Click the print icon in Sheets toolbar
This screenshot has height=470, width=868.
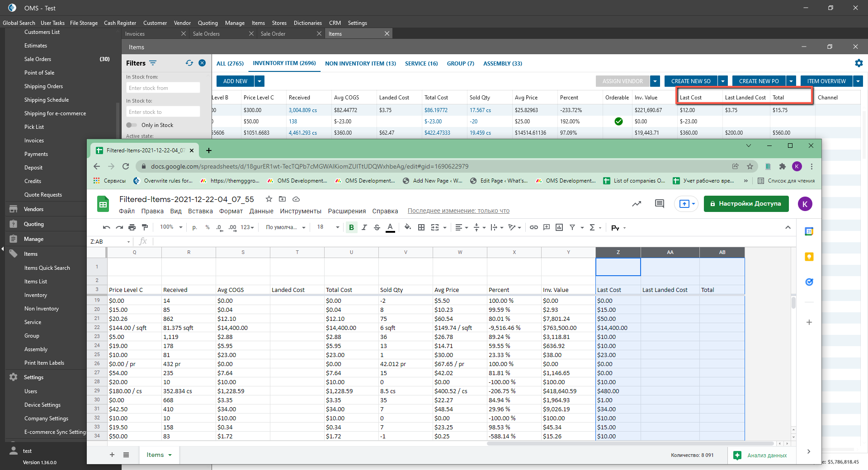pos(132,227)
